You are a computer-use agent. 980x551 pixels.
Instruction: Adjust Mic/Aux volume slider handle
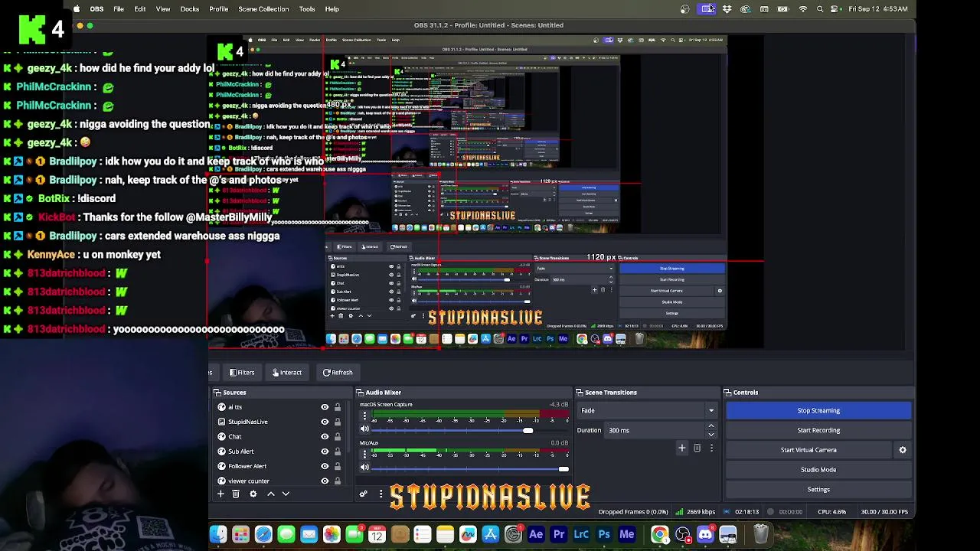563,469
